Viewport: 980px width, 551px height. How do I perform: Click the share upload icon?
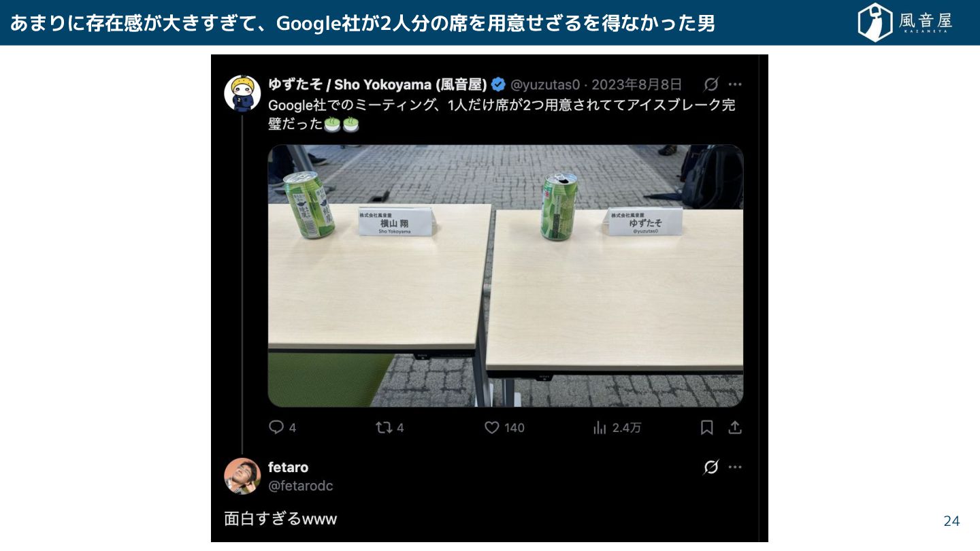tap(735, 427)
